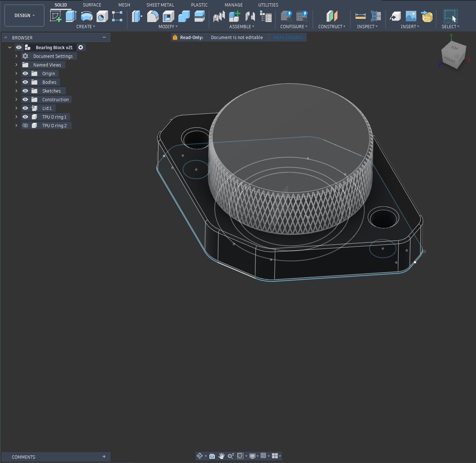Click the Orbit navigation tool
Screen dimensions: 476x463
(x=200, y=456)
